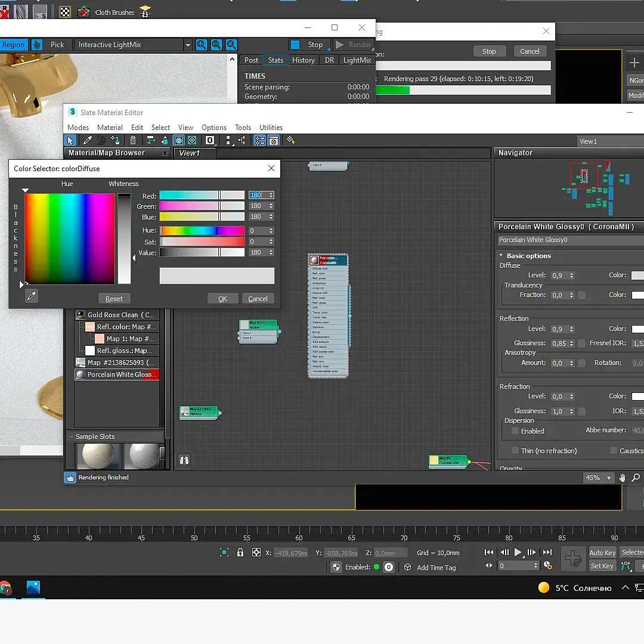Click Cancel in Color Selector

[258, 299]
